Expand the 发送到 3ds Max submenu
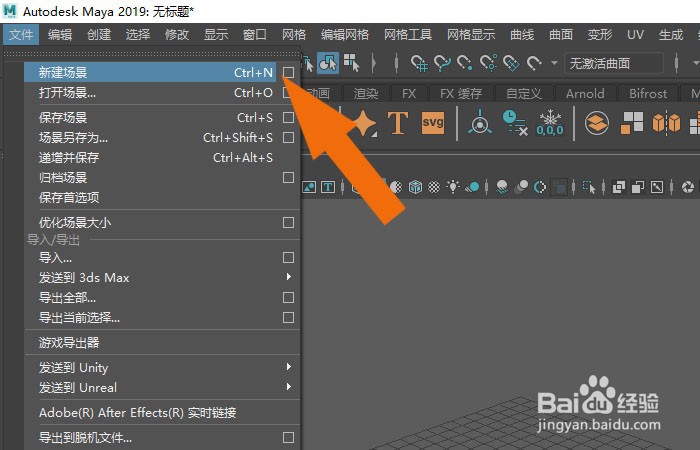 (x=289, y=277)
